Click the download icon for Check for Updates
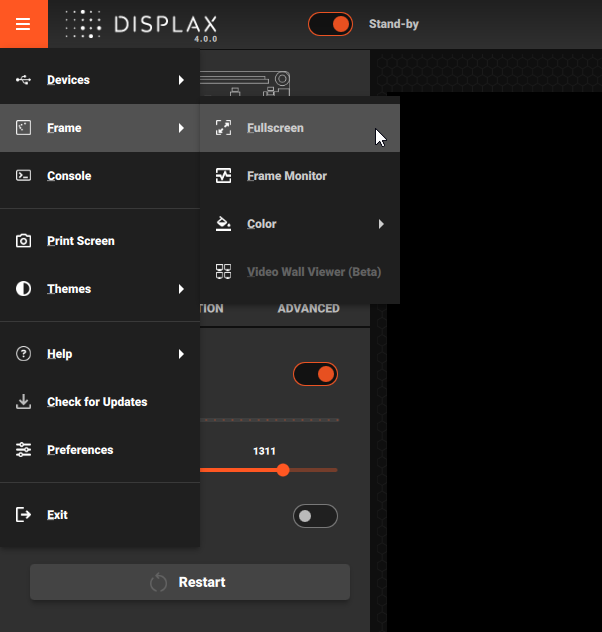Viewport: 602px width, 632px height. coord(24,402)
